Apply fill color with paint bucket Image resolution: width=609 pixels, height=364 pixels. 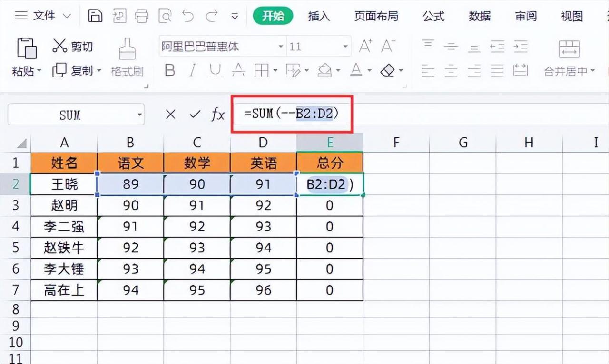tap(324, 71)
